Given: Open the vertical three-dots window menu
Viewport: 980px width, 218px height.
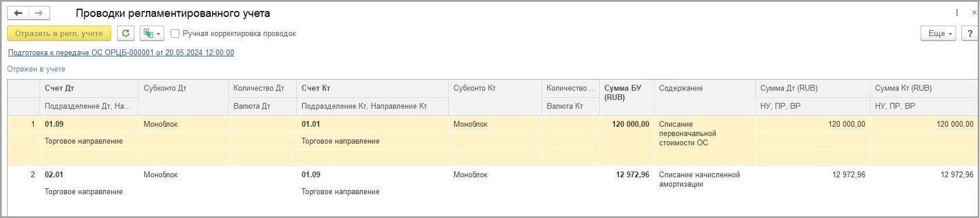Looking at the screenshot, I should (x=957, y=13).
